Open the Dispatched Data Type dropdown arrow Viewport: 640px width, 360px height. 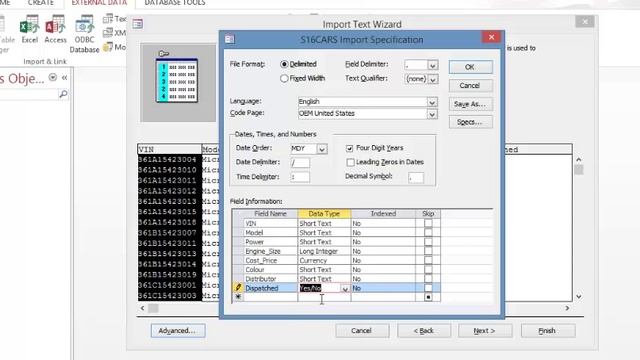(x=345, y=289)
